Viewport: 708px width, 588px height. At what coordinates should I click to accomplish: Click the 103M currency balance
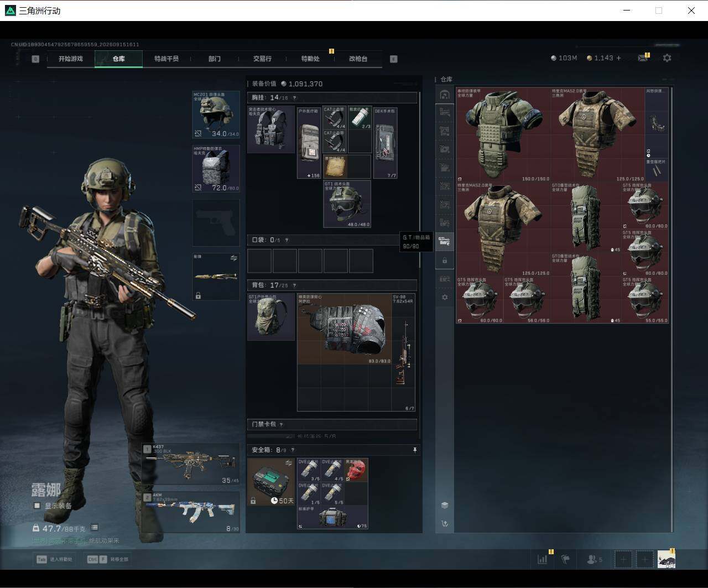pos(564,58)
